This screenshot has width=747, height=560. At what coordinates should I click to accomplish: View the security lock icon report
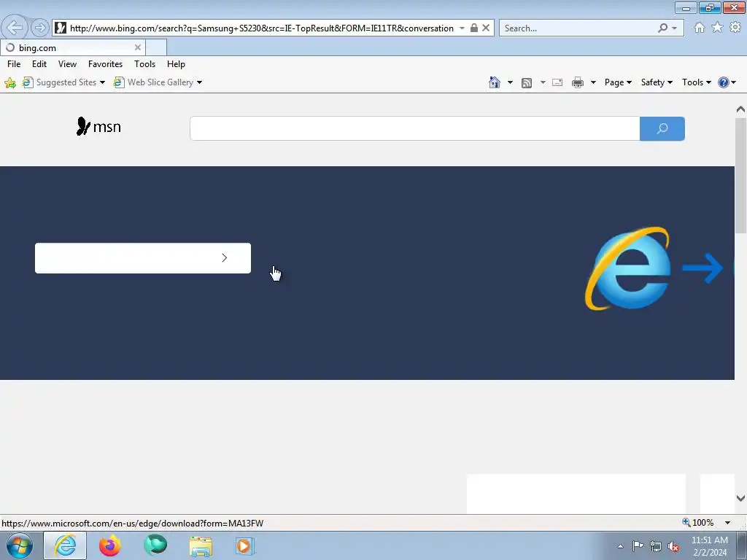pos(474,28)
